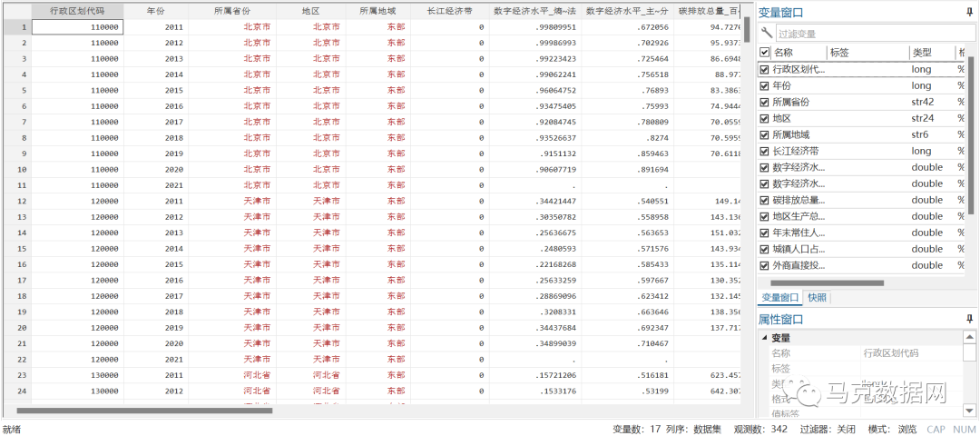This screenshot has width=980, height=436.
Task: Click the 所属省份 cell 天津市 in row 12
Action: click(x=232, y=201)
